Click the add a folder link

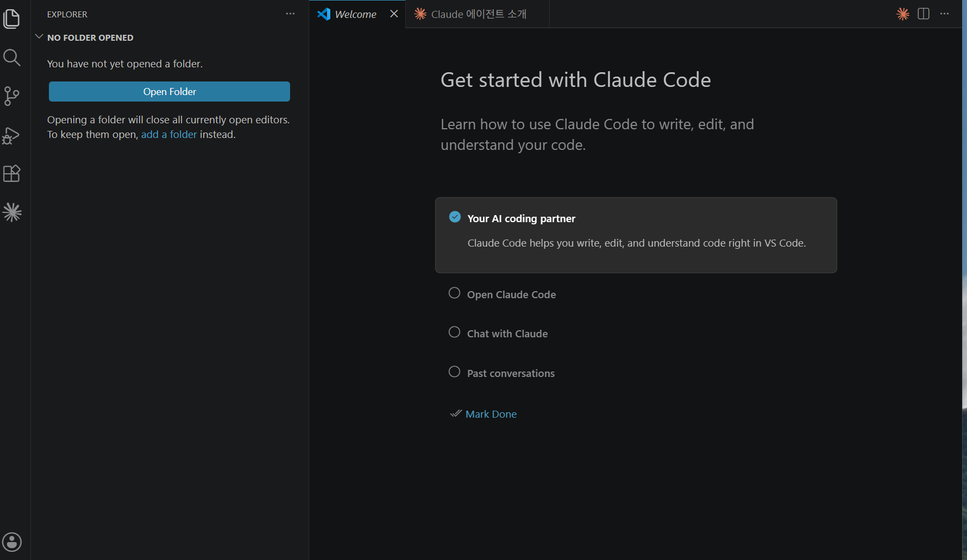pyautogui.click(x=169, y=135)
